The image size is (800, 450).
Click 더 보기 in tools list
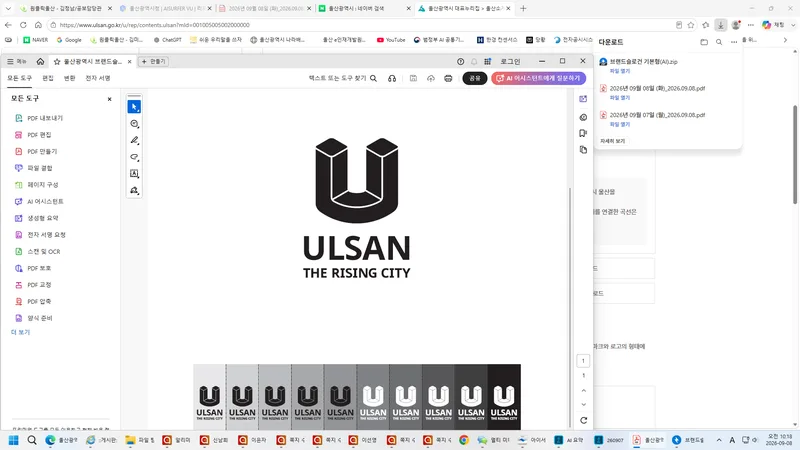(20, 332)
